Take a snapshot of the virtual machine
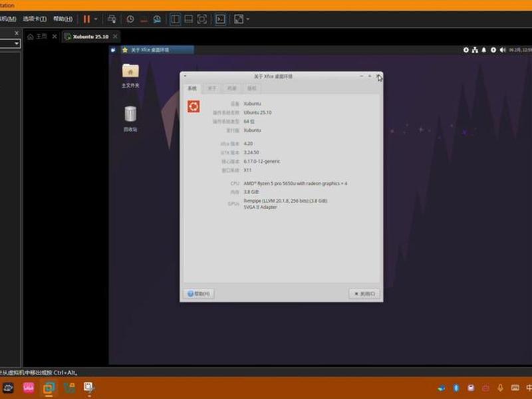The width and height of the screenshot is (532, 399). point(130,19)
